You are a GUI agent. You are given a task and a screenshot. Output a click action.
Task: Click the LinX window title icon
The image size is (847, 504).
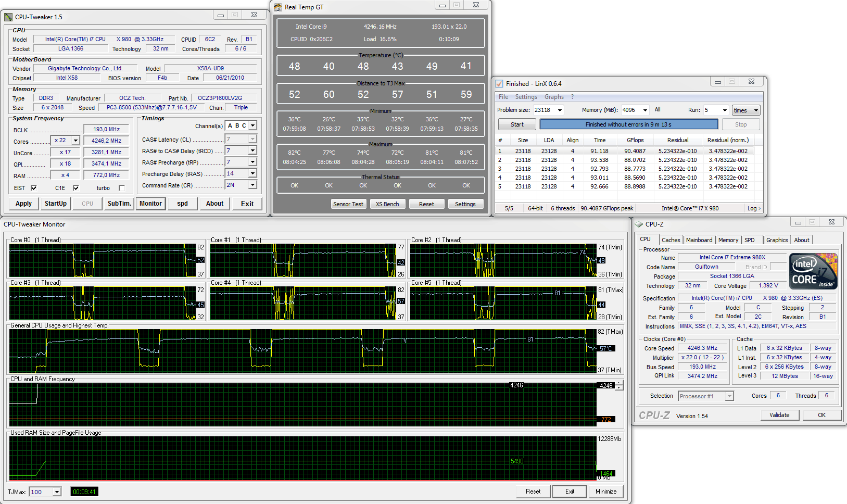(499, 83)
